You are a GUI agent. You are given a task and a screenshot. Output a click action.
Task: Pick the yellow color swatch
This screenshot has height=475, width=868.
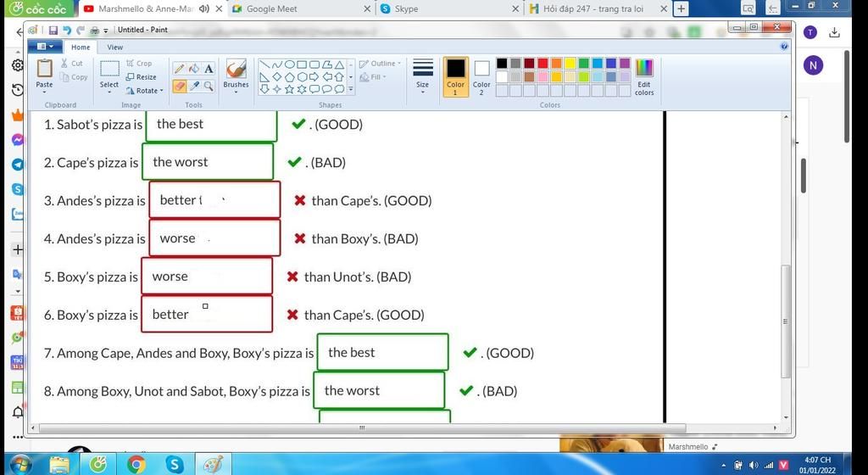pyautogui.click(x=570, y=63)
